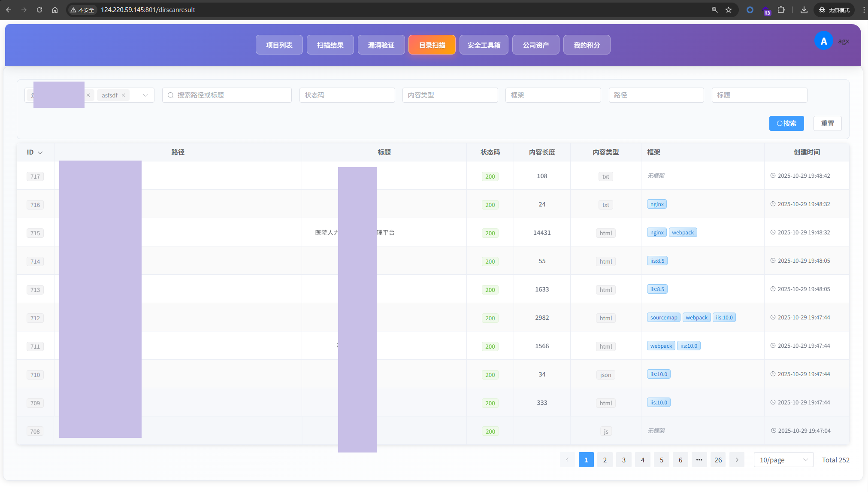Open the incognito mode indicator
868x492 pixels.
click(x=834, y=10)
